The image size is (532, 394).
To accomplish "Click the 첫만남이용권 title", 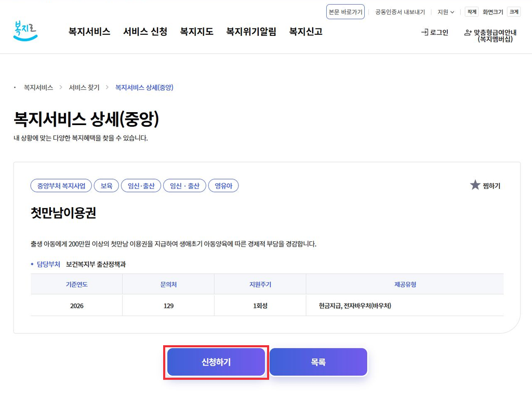I will tap(63, 213).
